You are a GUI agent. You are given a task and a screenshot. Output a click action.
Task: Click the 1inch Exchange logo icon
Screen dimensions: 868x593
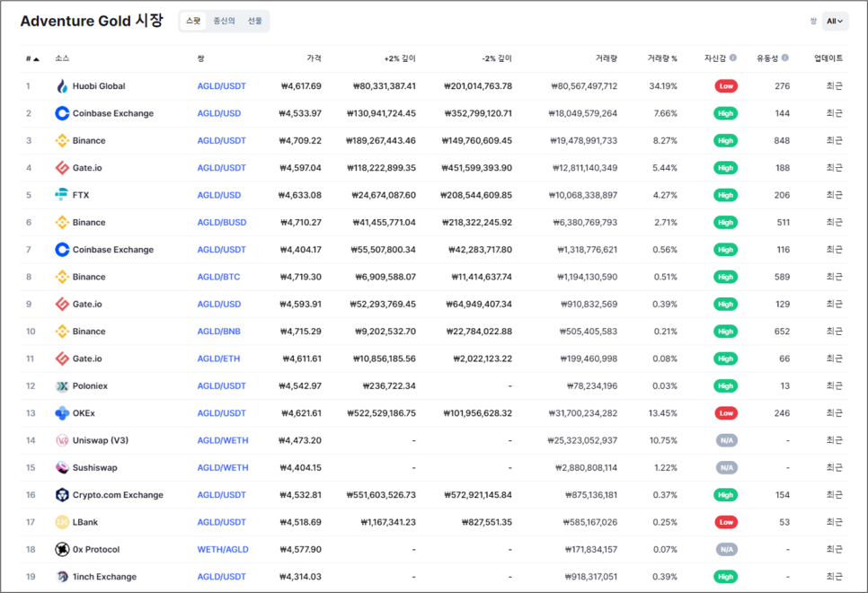click(x=62, y=577)
